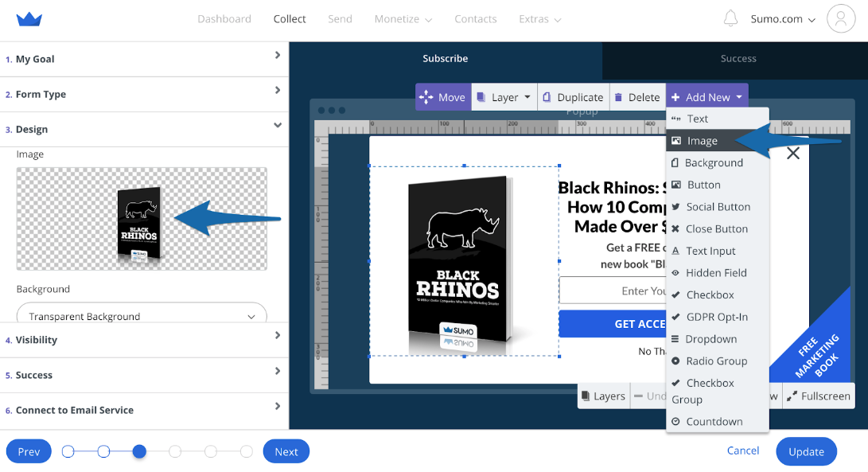868x472 pixels.
Task: Add a Social Button element
Action: [x=718, y=207]
